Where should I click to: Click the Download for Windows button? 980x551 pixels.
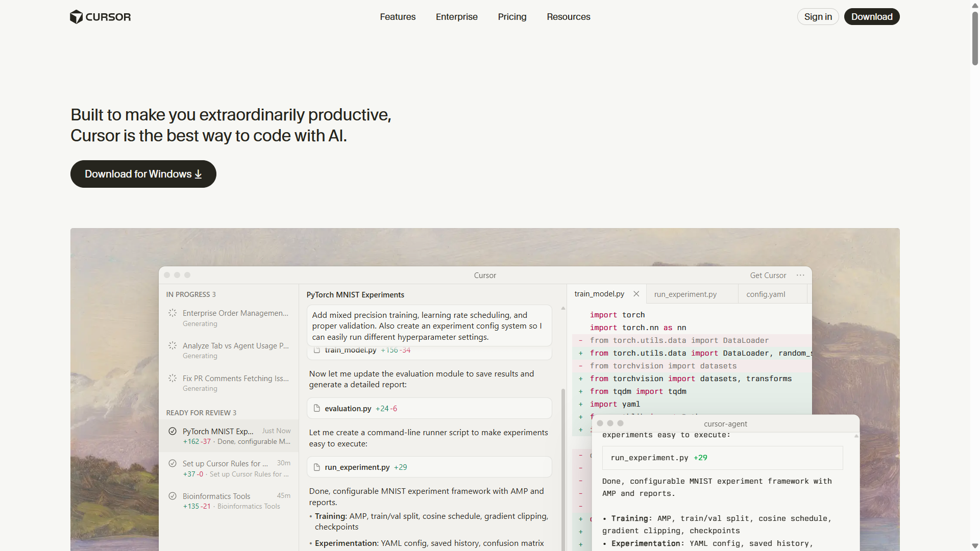coord(143,174)
